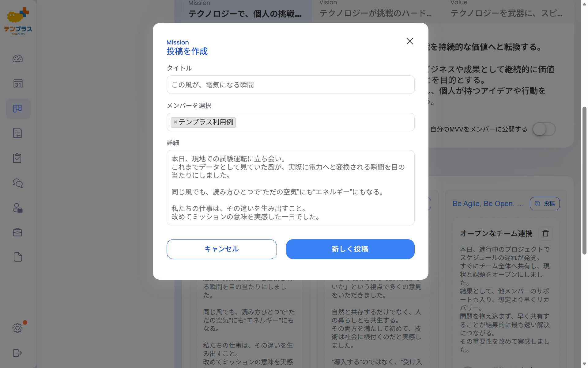Screen dimensions: 588x368
Task: Delete the オープンなチーム連携 post with trash icon
Action: pos(545,233)
